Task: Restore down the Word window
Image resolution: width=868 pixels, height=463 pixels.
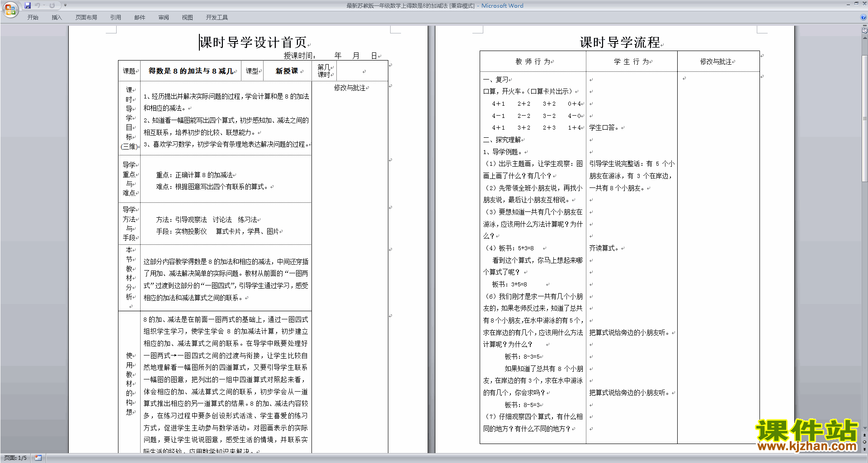Action: 856,4
